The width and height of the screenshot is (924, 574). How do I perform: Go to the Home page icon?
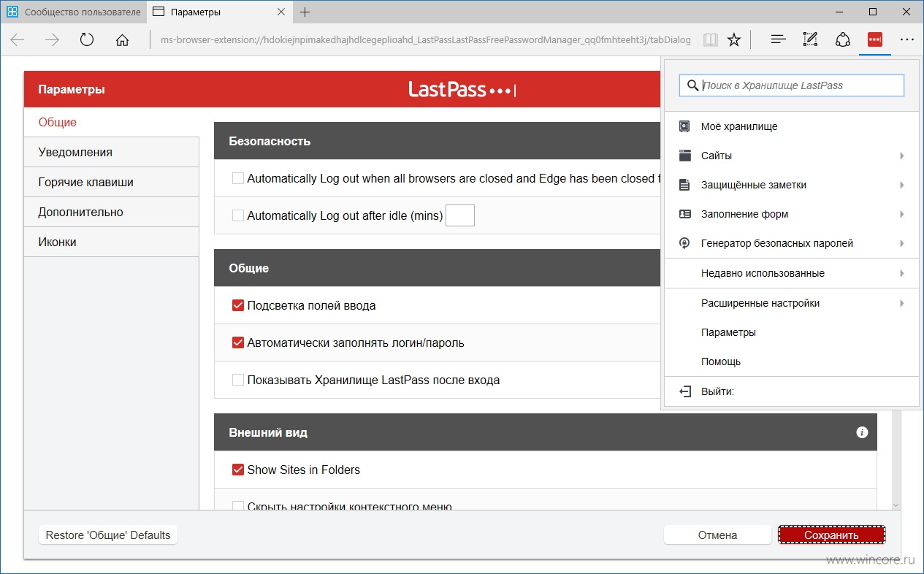coord(122,40)
